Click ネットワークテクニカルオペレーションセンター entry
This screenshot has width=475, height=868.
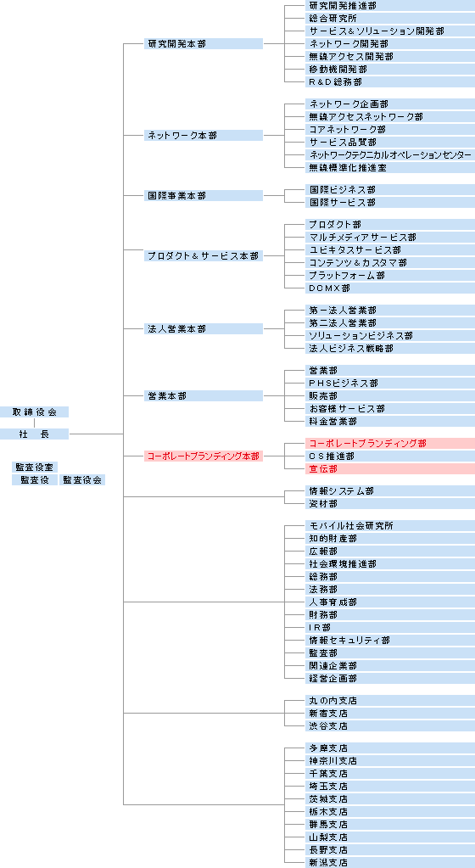point(390,155)
